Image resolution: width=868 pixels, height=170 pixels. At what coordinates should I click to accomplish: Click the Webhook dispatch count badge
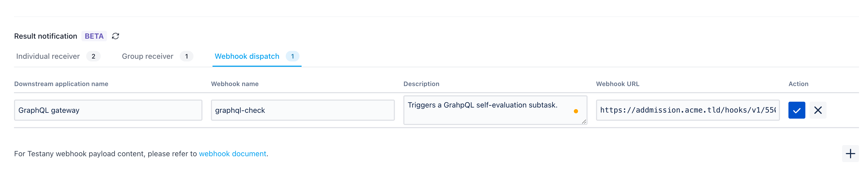(293, 56)
